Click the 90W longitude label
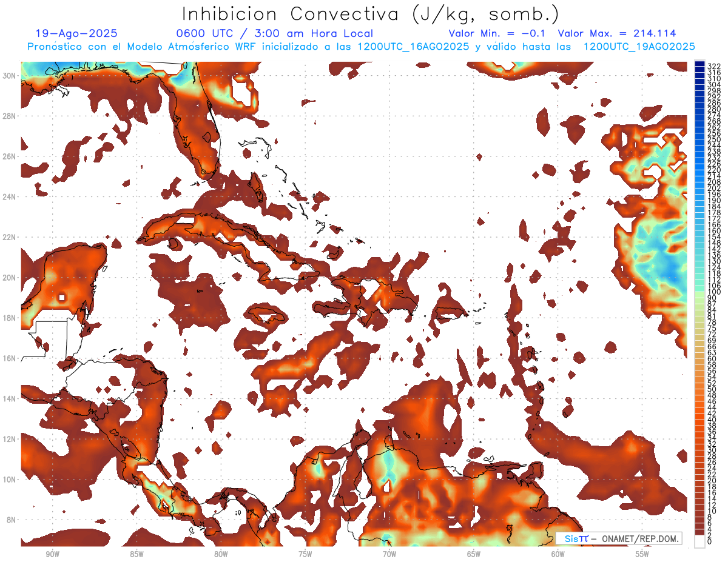Screen dimensions: 728x562 53,554
